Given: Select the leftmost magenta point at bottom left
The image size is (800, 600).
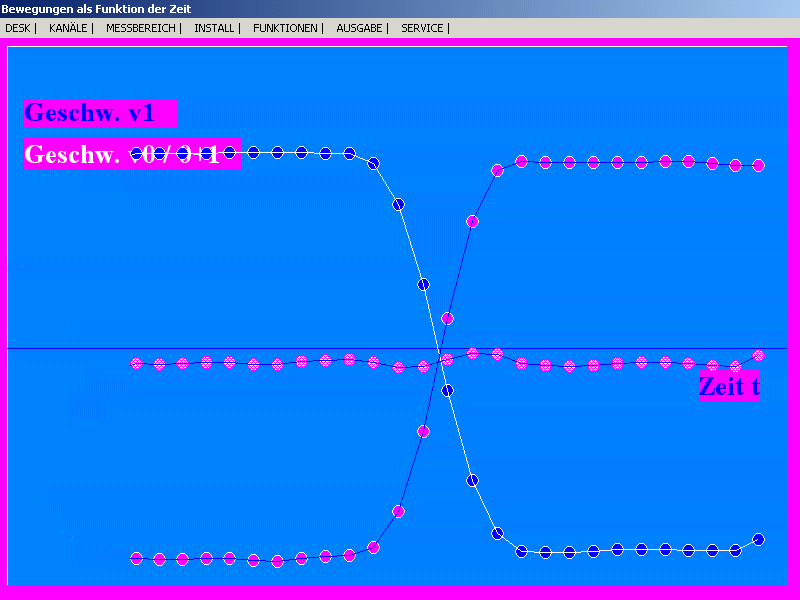Looking at the screenshot, I should click(136, 559).
